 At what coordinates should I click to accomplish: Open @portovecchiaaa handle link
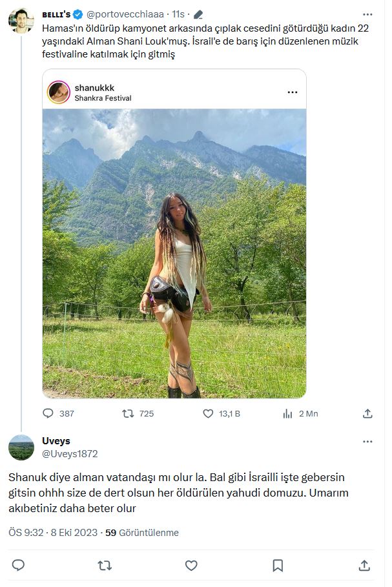pyautogui.click(x=125, y=14)
